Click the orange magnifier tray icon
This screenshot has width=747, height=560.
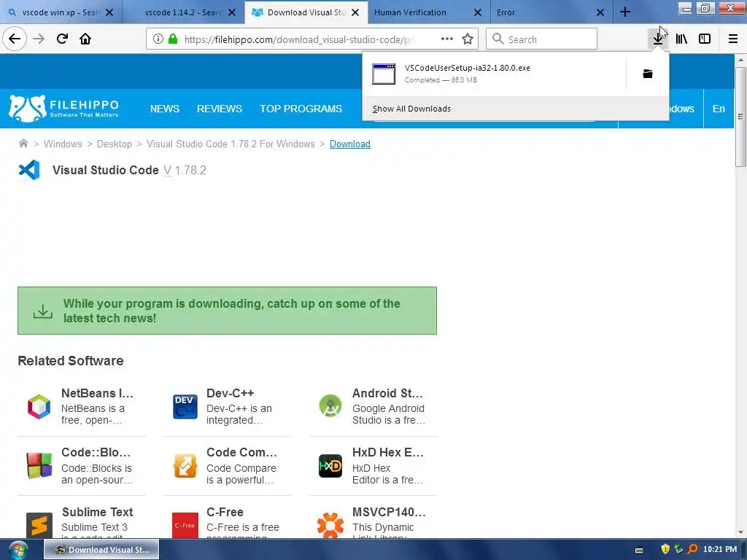[692, 550]
